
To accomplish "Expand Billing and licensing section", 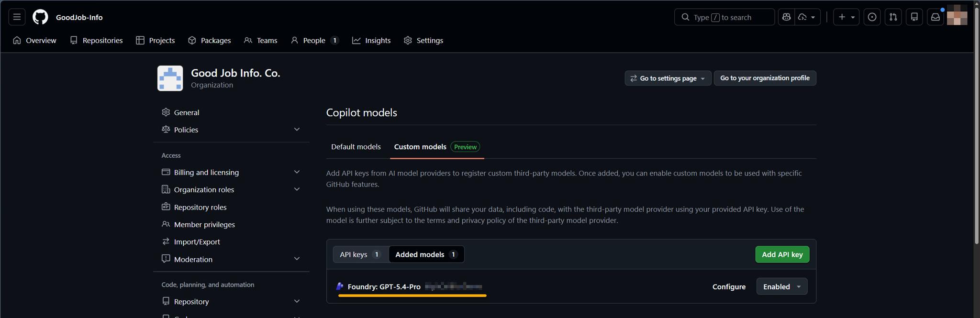I will coord(296,172).
